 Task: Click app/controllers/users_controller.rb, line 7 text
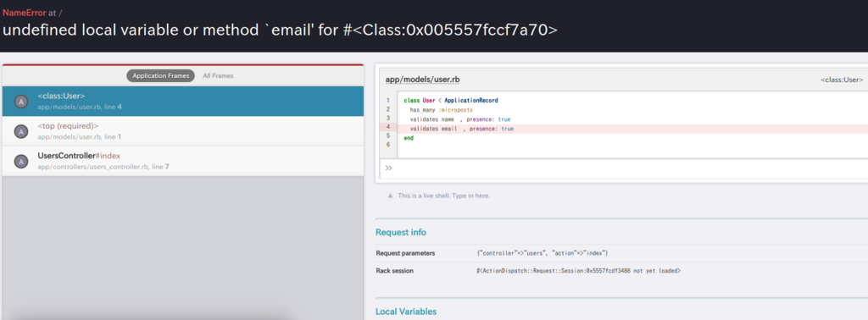tap(103, 167)
